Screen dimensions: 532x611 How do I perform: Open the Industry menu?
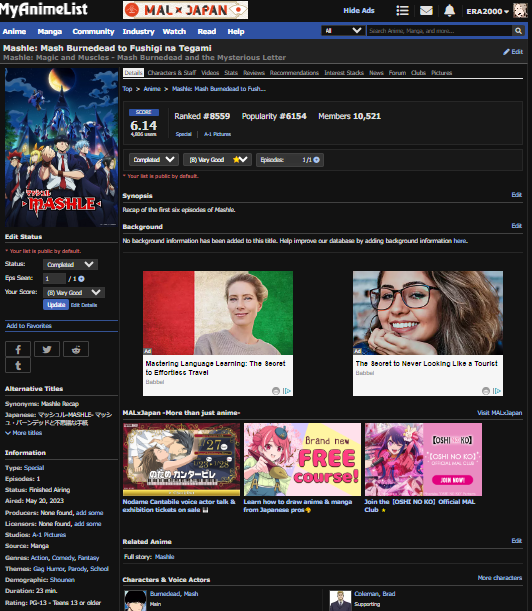(x=138, y=32)
